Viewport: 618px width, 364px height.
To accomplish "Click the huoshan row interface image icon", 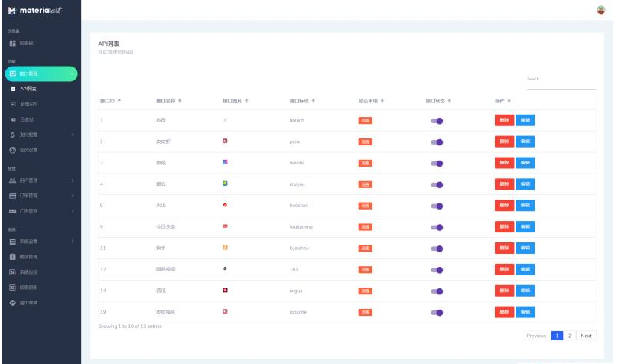I will click(225, 205).
